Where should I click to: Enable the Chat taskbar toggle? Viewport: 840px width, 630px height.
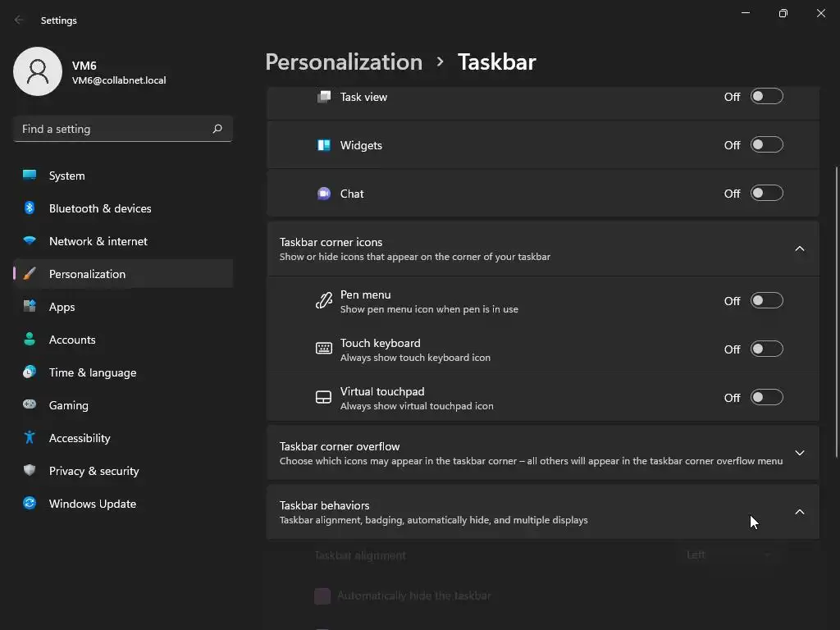pyautogui.click(x=766, y=194)
